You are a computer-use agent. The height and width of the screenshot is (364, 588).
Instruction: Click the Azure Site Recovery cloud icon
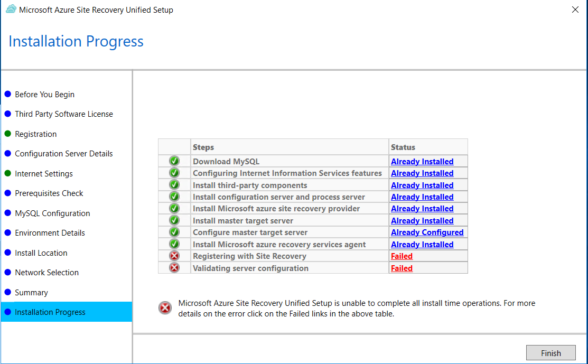pos(11,9)
